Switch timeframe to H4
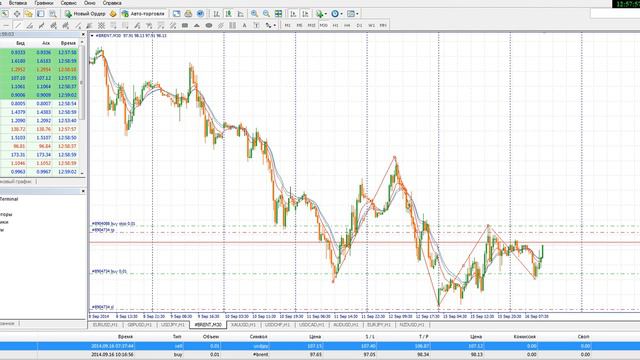This screenshot has width=640, height=360. [347, 25]
